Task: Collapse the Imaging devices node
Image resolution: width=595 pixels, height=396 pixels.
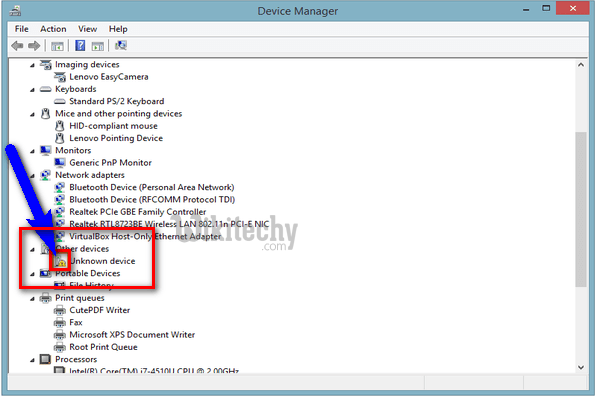Action: (x=32, y=65)
